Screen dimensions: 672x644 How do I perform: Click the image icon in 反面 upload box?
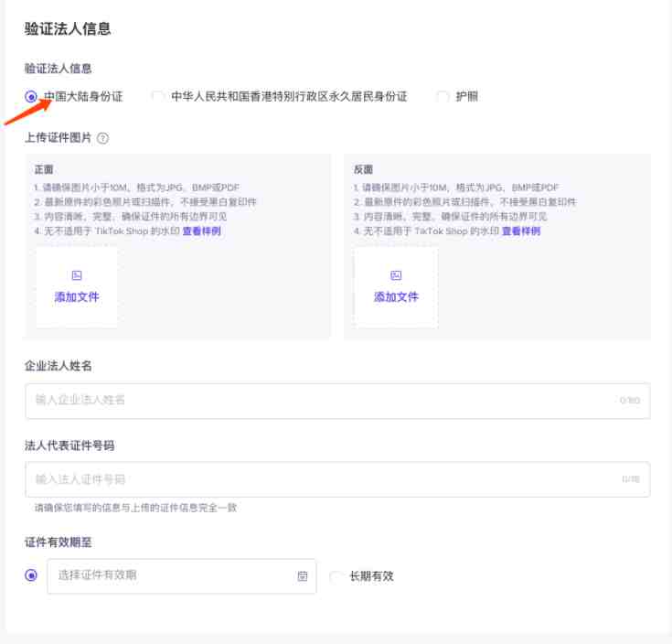(x=396, y=275)
